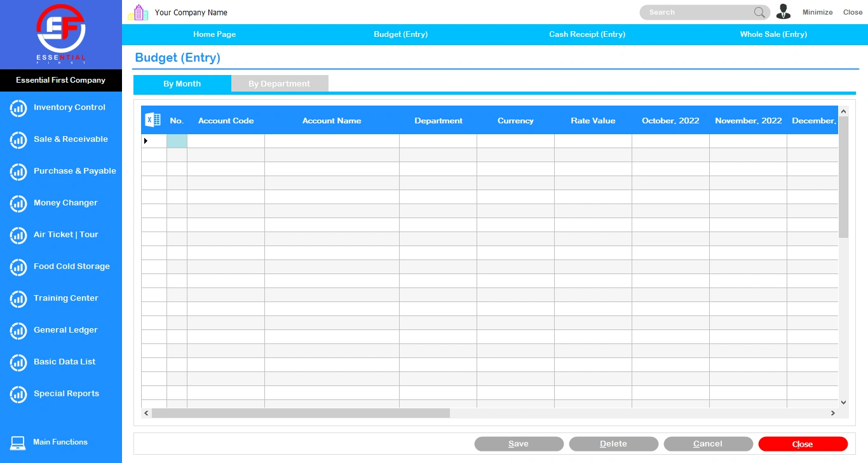The image size is (868, 463).
Task: Click the Cancel button
Action: click(x=708, y=444)
